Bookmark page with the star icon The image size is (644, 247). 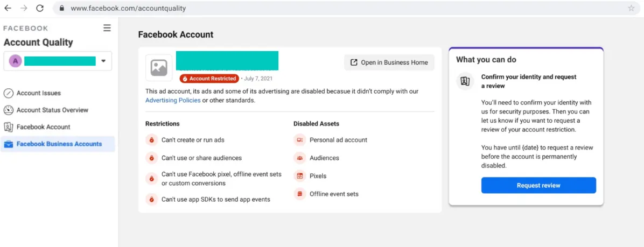tap(631, 8)
